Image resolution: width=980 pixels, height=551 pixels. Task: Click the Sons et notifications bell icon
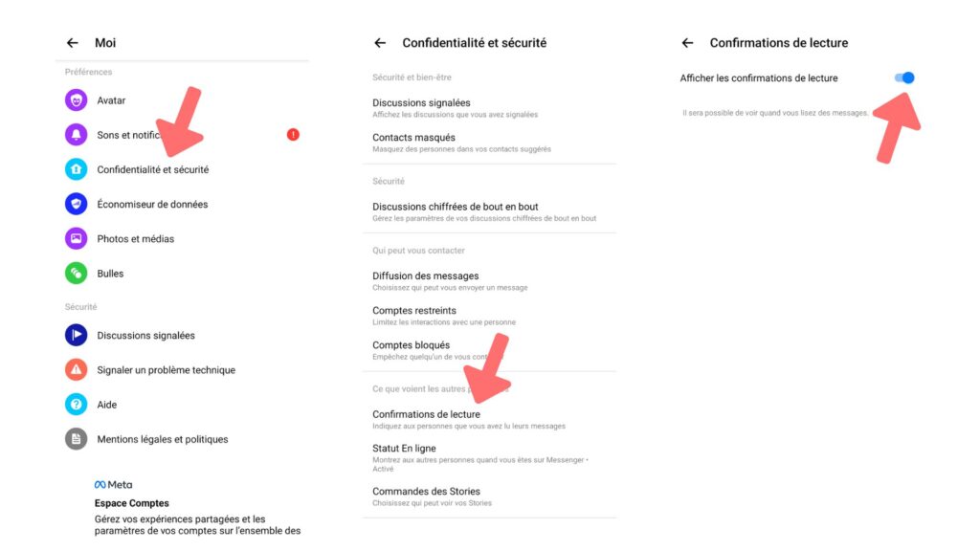pyautogui.click(x=77, y=134)
